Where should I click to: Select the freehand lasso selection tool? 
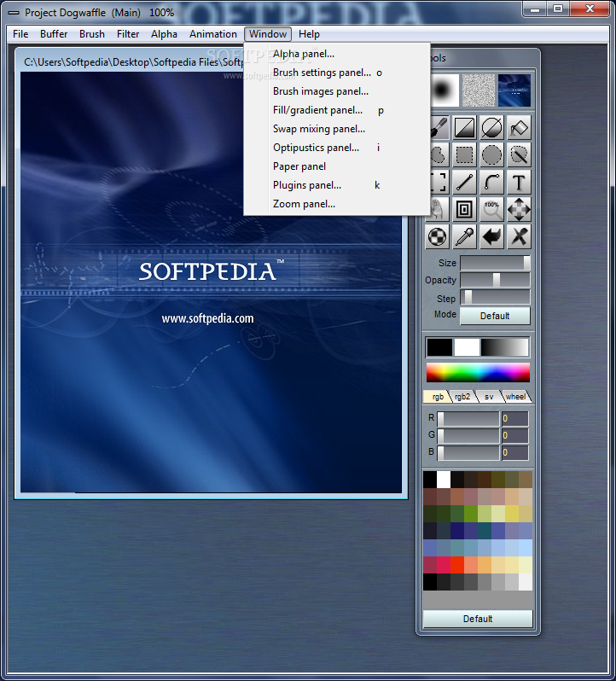439,154
